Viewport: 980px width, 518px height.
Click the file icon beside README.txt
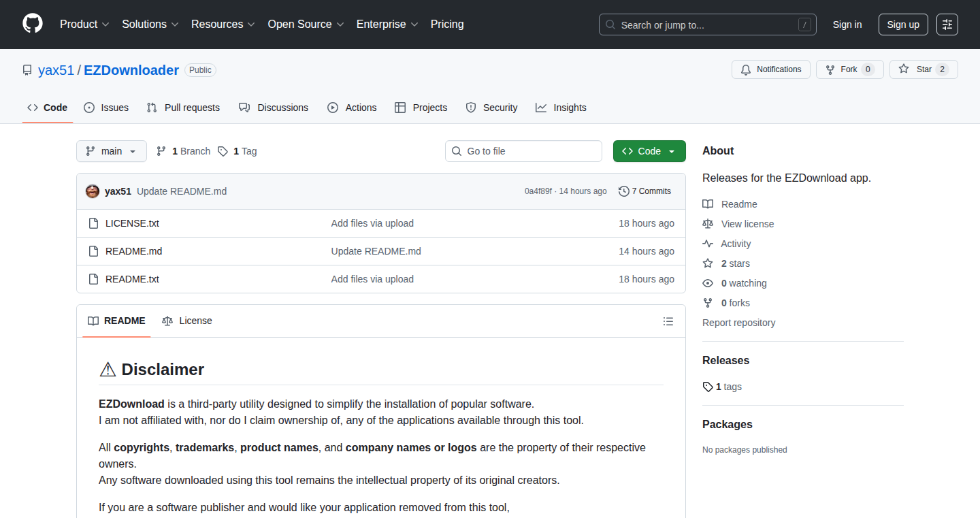tap(93, 279)
